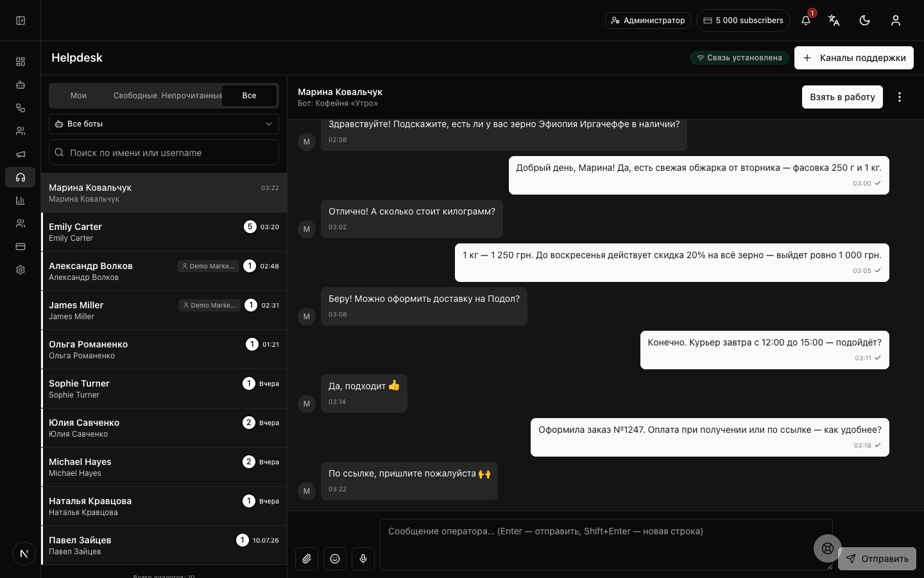Open James Miller conversation
Screen dimensions: 924x578
click(164, 310)
